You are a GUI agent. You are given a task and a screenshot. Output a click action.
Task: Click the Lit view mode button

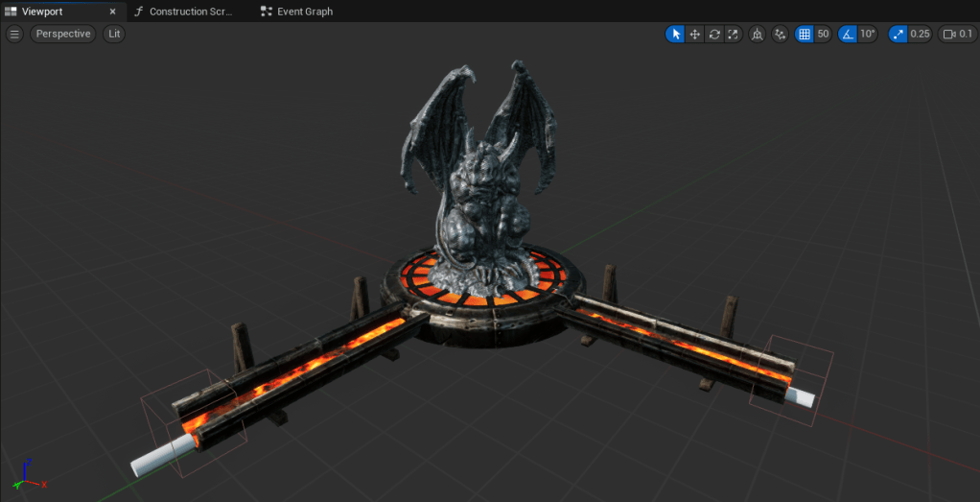[x=114, y=34]
